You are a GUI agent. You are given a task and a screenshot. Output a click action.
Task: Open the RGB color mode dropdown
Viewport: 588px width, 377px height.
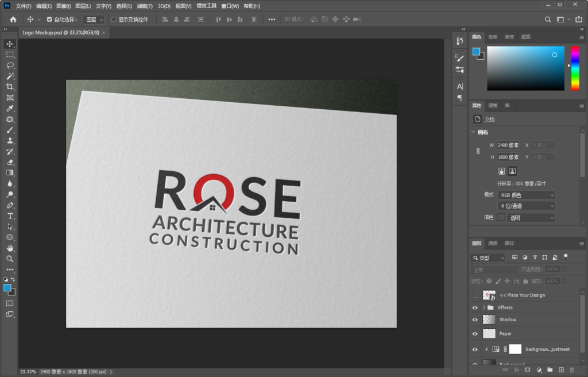[526, 195]
